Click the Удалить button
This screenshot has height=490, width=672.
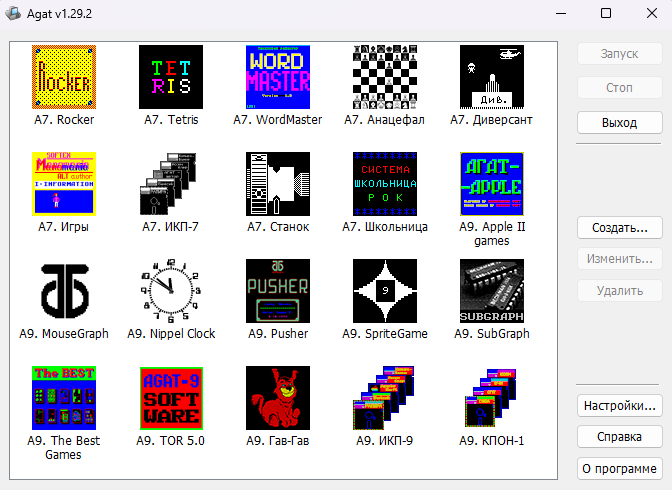(619, 291)
